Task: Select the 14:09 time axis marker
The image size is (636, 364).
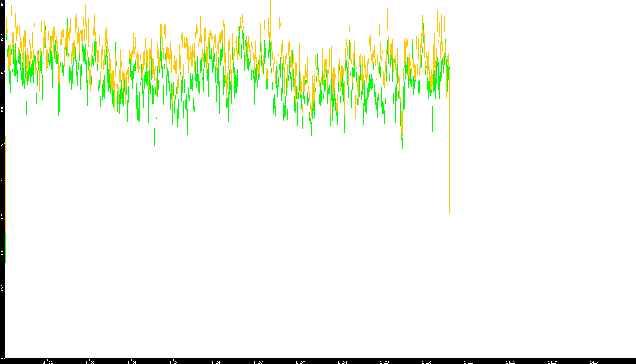Action: tap(384, 362)
